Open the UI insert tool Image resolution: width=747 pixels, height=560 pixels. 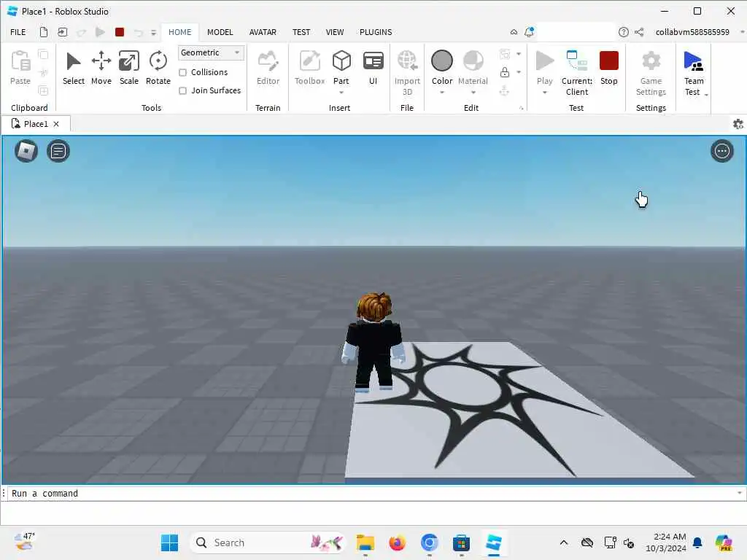pyautogui.click(x=373, y=68)
